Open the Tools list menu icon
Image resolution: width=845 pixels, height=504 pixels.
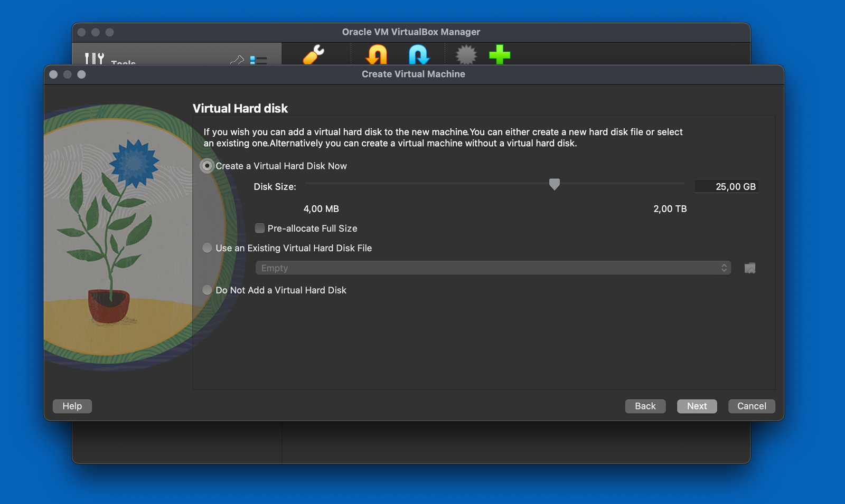[258, 60]
